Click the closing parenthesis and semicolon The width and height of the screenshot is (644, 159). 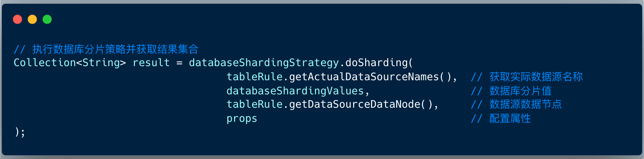coord(20,132)
